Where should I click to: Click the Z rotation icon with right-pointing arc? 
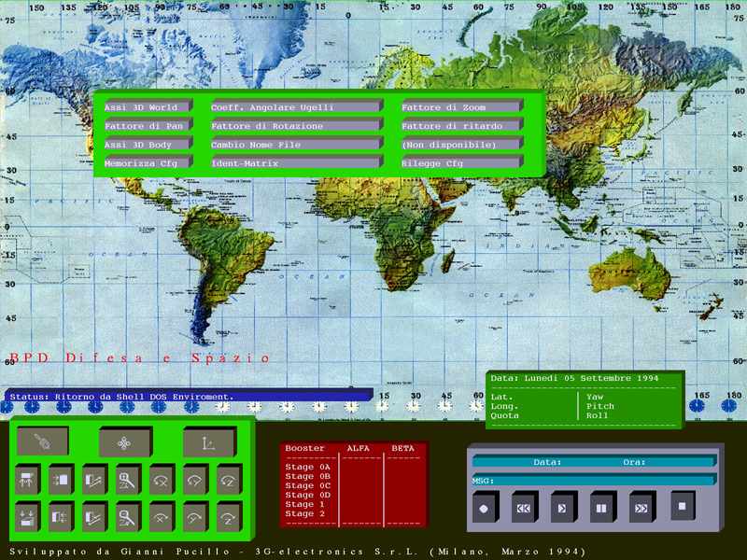click(228, 518)
